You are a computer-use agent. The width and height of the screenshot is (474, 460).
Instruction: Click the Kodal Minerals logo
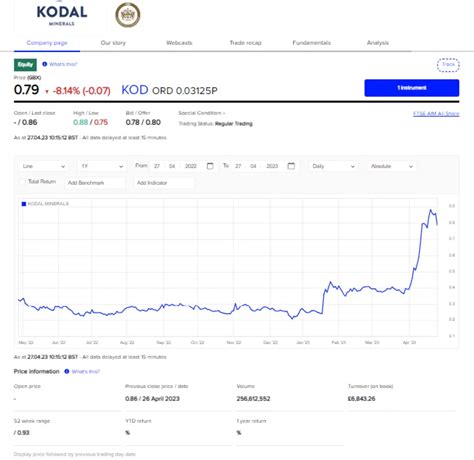click(62, 15)
